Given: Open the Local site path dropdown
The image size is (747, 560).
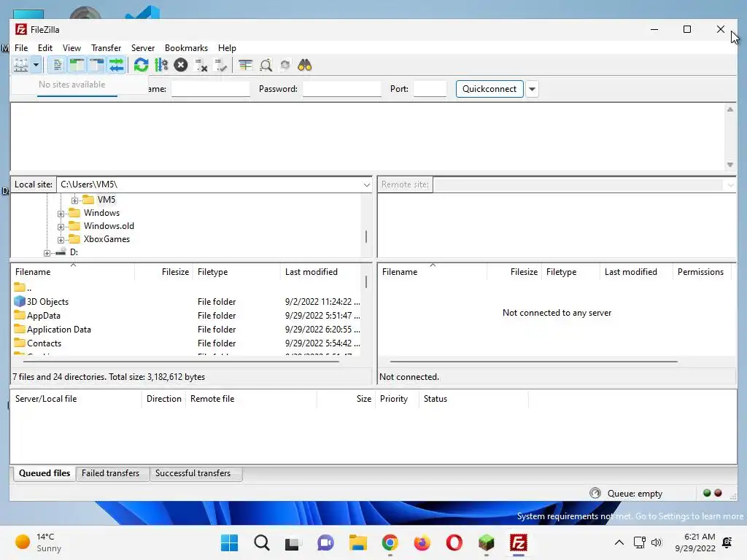Looking at the screenshot, I should pos(366,184).
